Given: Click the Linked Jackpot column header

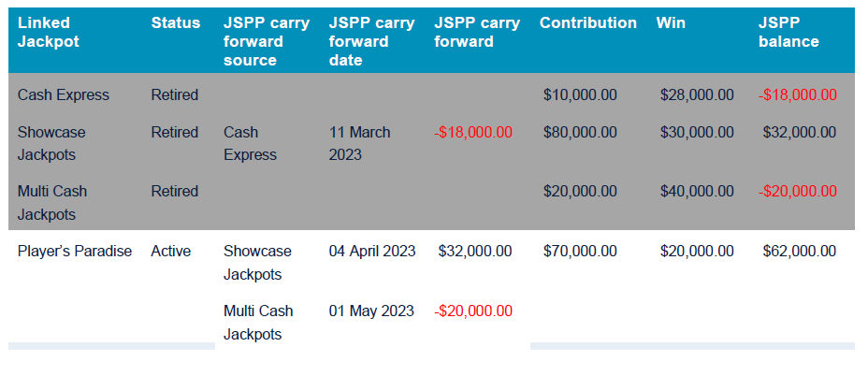Looking at the screenshot, I should [x=49, y=32].
